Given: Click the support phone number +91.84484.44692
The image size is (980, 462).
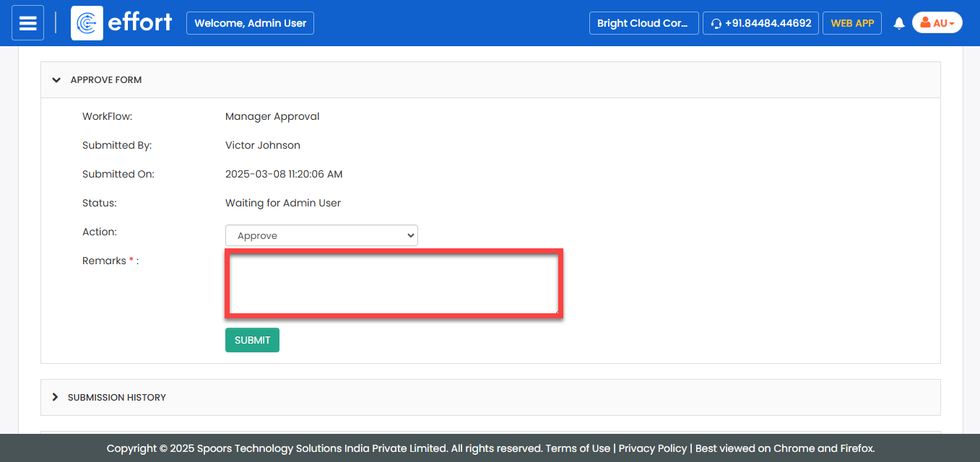Looking at the screenshot, I should click(768, 23).
